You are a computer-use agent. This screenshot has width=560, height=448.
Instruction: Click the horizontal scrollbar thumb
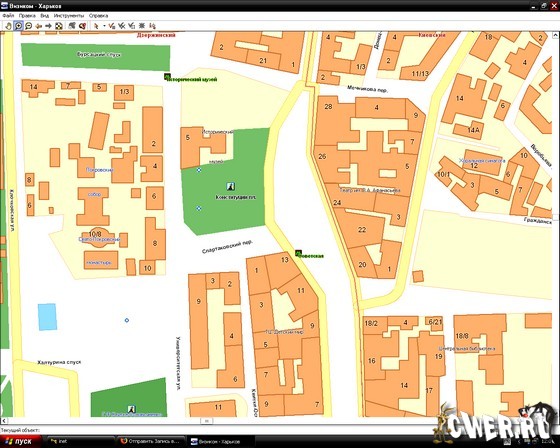tap(206, 421)
